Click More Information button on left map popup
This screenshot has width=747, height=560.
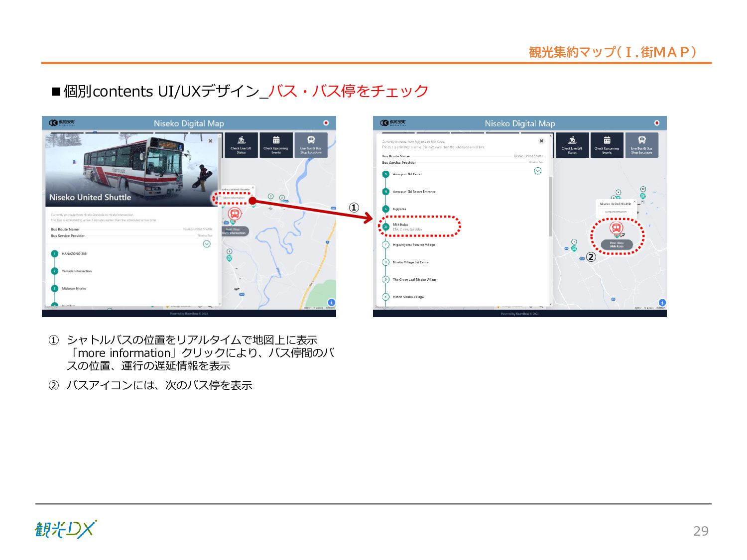pyautogui.click(x=234, y=198)
